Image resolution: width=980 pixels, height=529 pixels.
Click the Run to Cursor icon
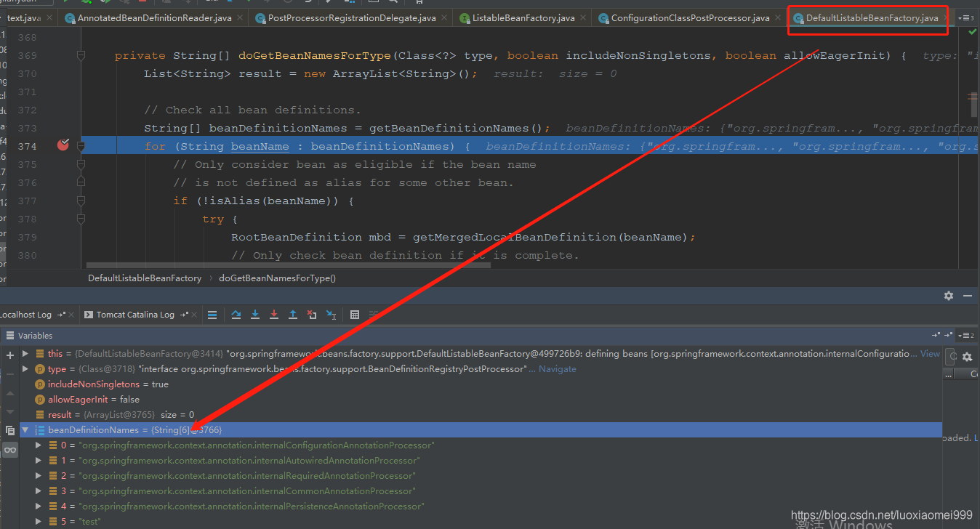(331, 315)
